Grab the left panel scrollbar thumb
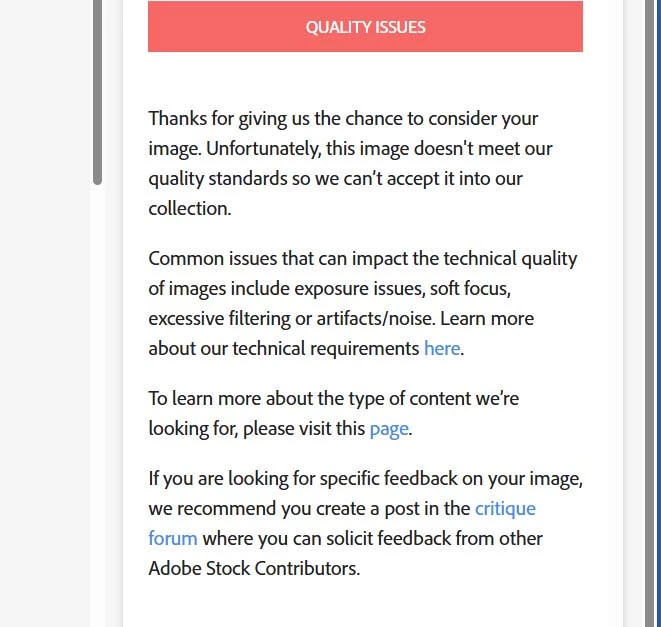Image resolution: width=661 pixels, height=627 pixels. click(x=97, y=90)
